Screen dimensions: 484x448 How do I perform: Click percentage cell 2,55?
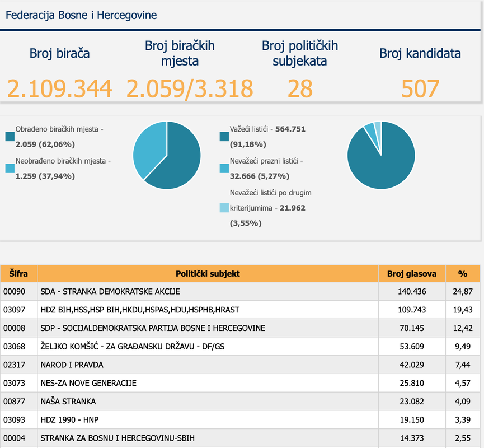pyautogui.click(x=463, y=438)
